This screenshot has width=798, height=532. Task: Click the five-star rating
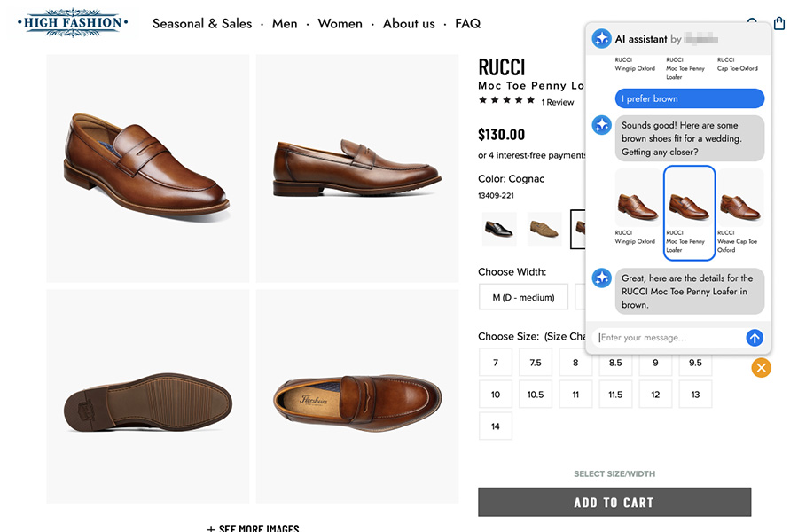pyautogui.click(x=506, y=100)
